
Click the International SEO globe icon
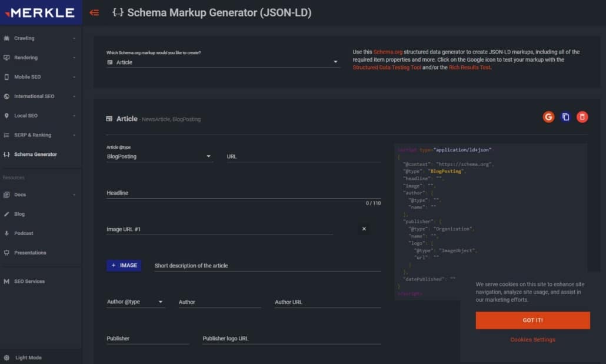tap(6, 96)
